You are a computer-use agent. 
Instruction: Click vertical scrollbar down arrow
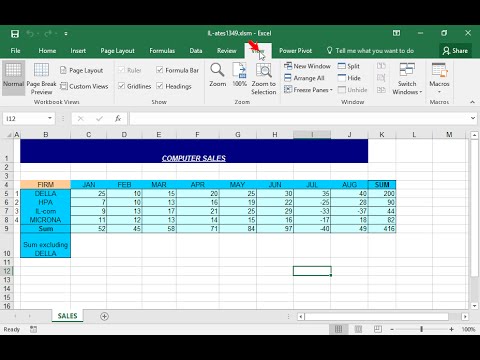474,306
